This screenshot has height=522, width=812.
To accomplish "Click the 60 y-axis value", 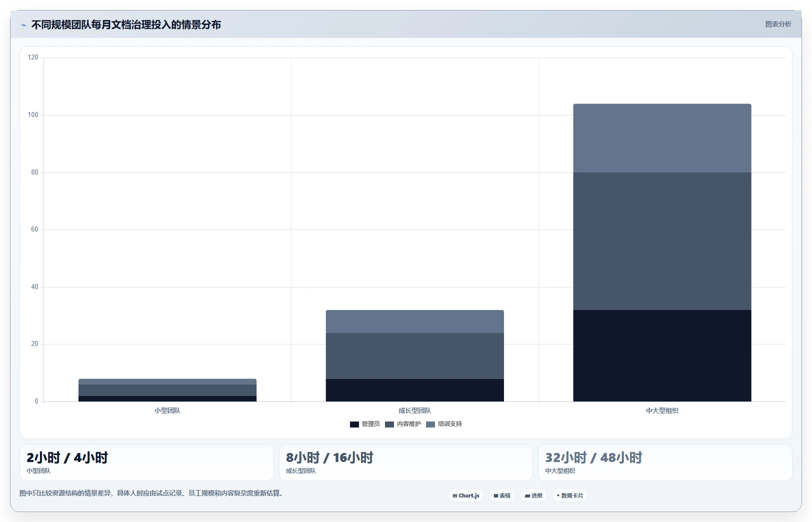I will coord(34,229).
